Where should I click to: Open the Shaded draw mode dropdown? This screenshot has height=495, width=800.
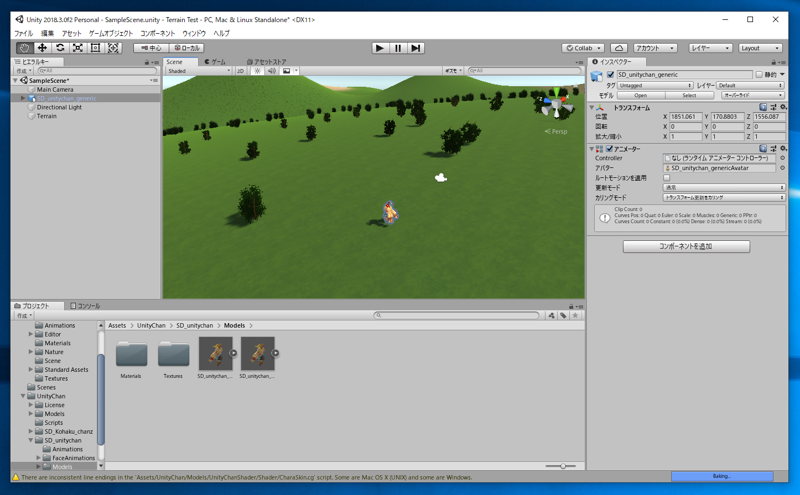click(198, 71)
